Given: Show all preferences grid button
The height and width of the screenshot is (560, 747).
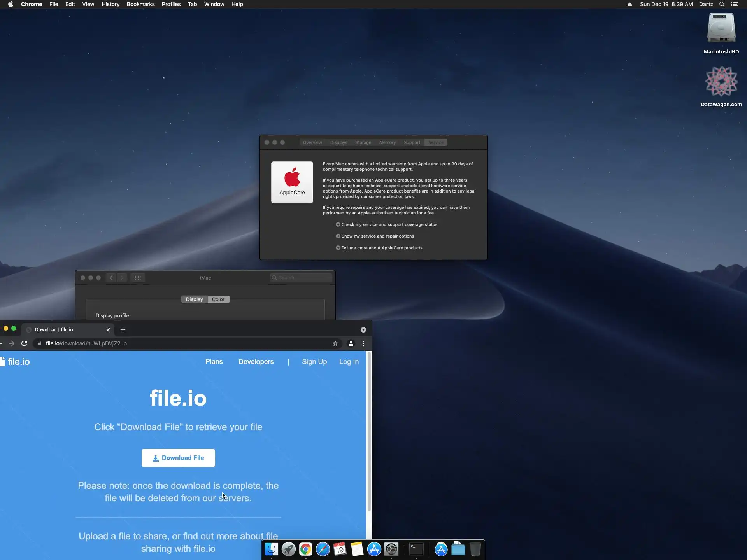Looking at the screenshot, I should click(x=138, y=278).
